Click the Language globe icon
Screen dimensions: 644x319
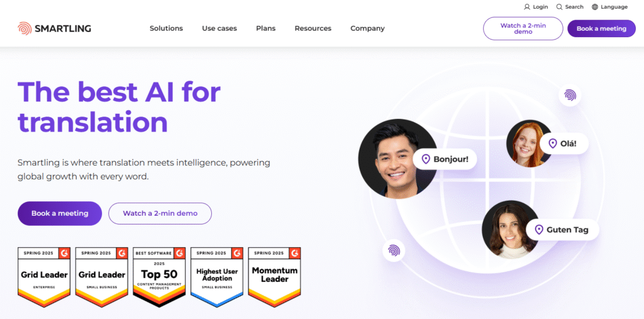595,7
